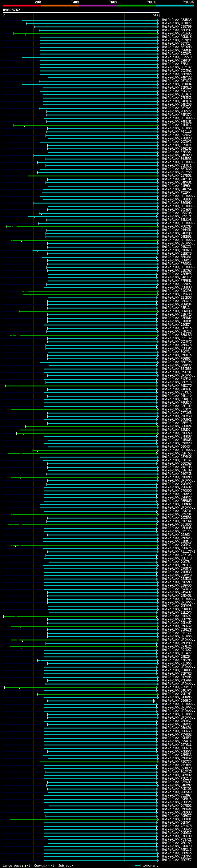The height and width of the screenshot is (868, 197).
Task: Click the UniRef100_C7LC80 entry
Action: point(177,836)
